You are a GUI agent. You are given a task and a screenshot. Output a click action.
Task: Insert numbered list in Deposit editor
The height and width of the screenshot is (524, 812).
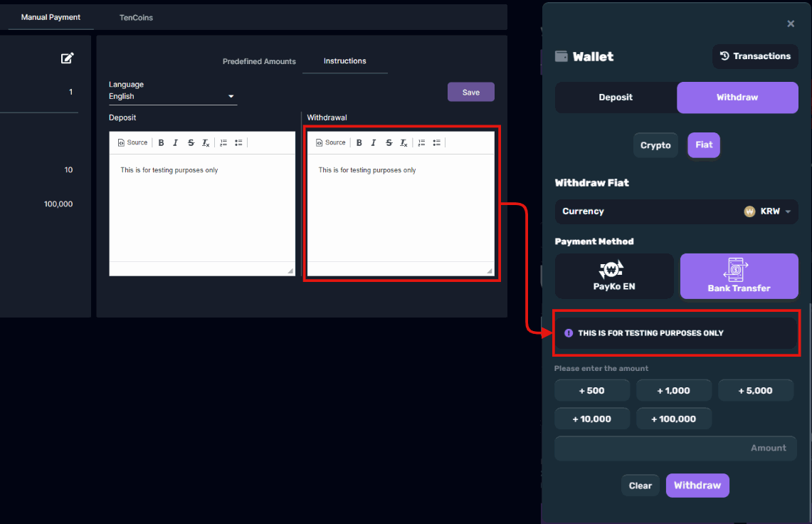pyautogui.click(x=223, y=142)
